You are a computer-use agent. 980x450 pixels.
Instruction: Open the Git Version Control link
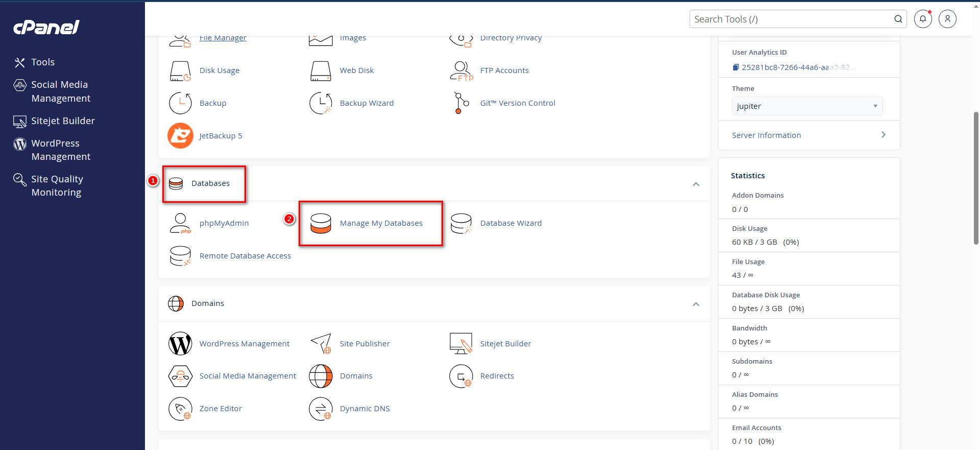[x=518, y=103]
